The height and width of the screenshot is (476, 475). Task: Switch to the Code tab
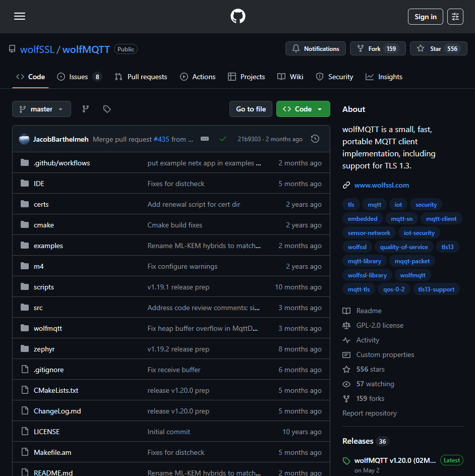coord(30,77)
